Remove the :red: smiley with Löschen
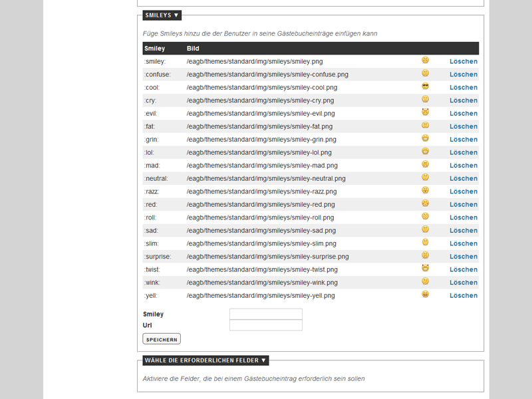Screen dimensions: 532x399 (x=464, y=205)
